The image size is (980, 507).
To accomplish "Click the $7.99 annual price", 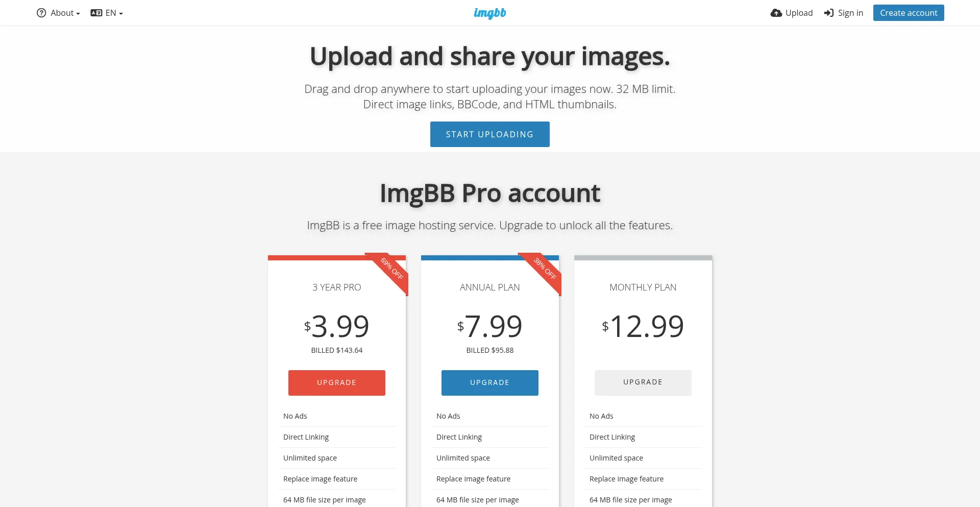I will [x=490, y=326].
